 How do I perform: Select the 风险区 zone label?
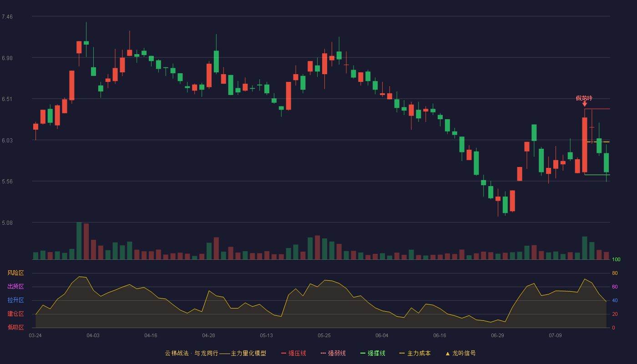click(x=15, y=273)
